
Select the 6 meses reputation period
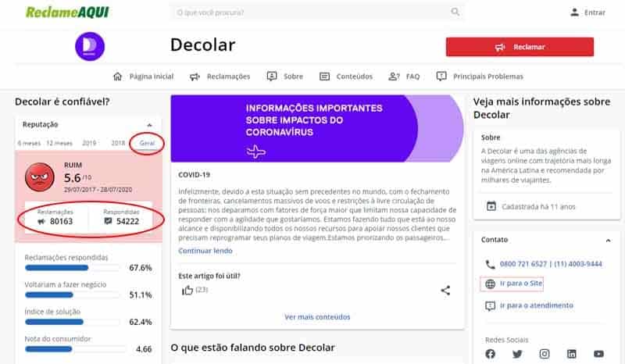pos(29,143)
